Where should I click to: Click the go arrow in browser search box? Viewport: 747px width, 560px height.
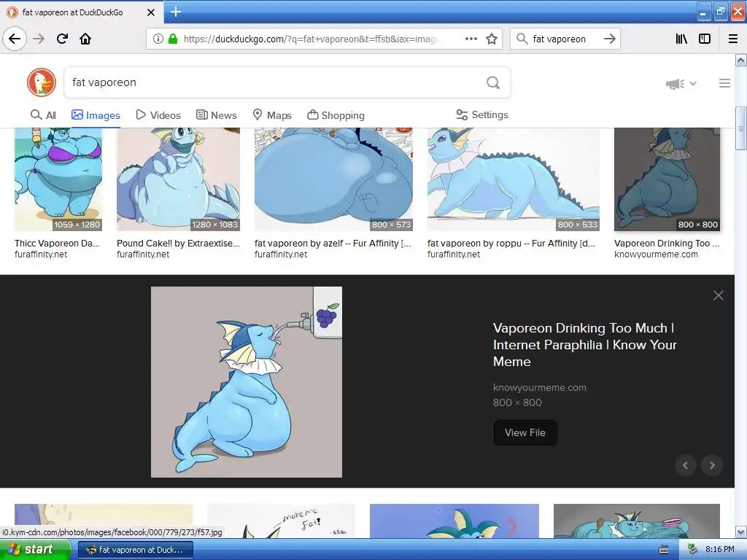(610, 39)
